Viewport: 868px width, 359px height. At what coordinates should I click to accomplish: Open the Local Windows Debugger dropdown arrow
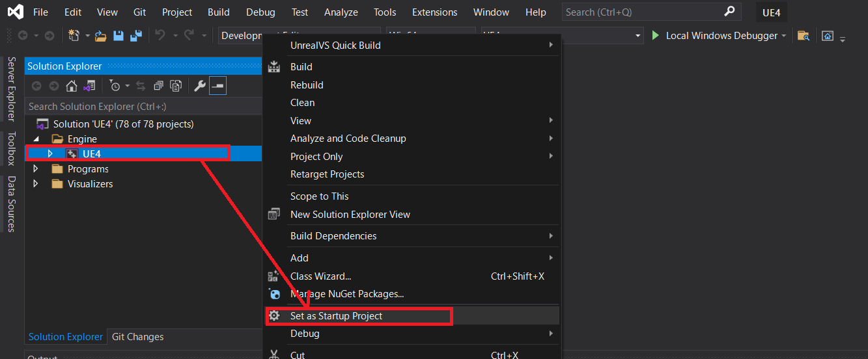(784, 36)
